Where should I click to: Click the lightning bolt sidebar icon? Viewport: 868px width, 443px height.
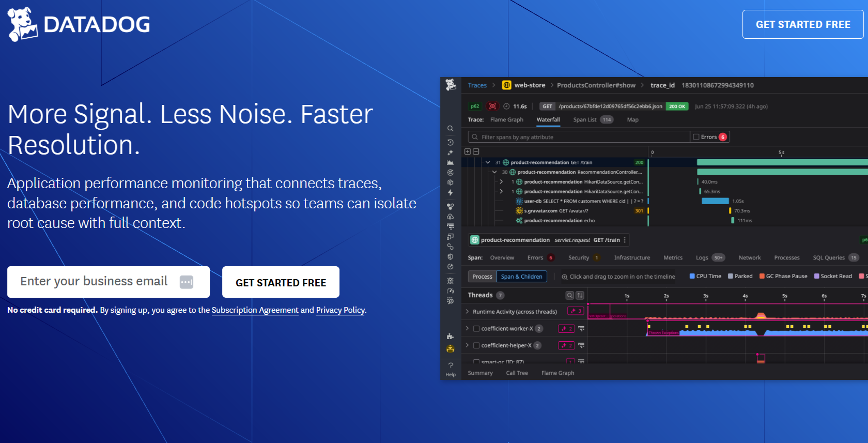coord(450,192)
